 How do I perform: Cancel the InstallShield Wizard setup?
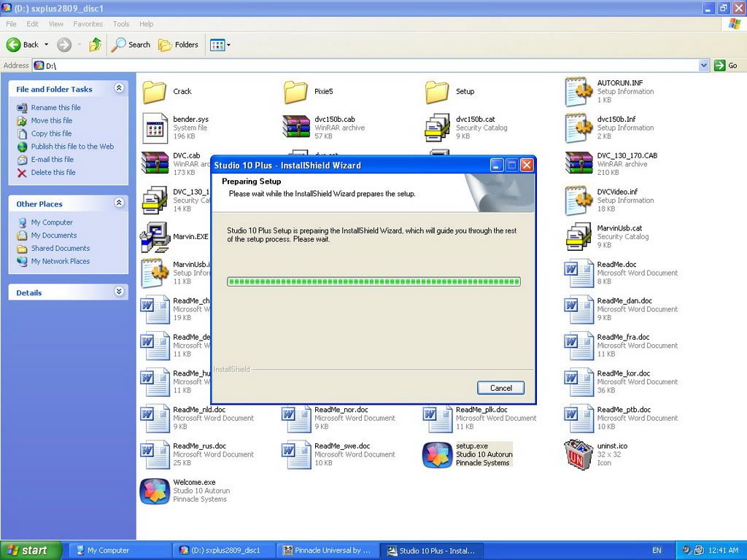[x=500, y=388]
